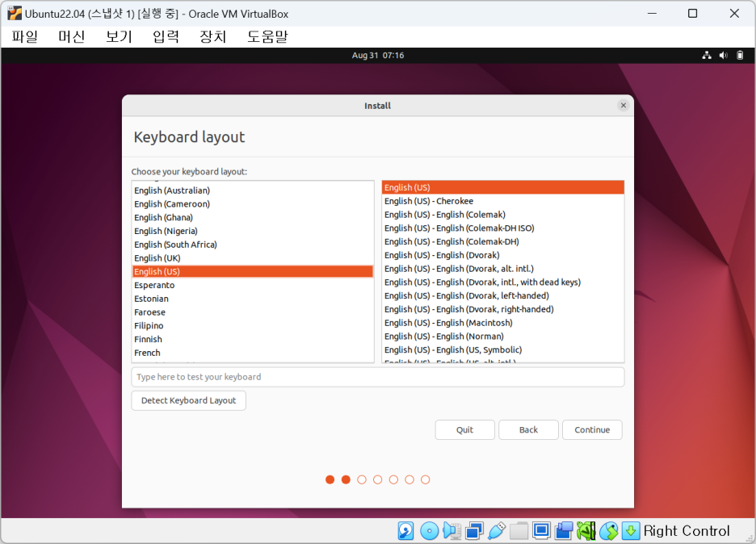Click the green turtle CPU execution icon

[586, 531]
